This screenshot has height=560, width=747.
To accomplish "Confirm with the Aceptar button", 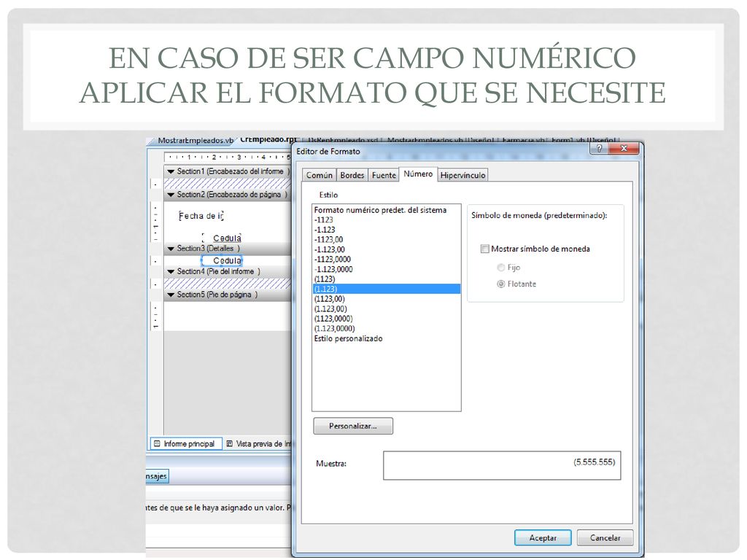I will point(543,537).
